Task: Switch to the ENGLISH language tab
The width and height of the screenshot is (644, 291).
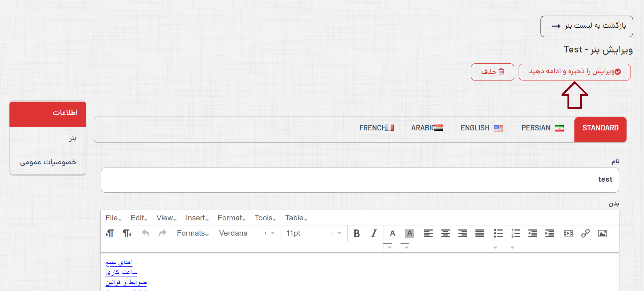Action: point(481,128)
